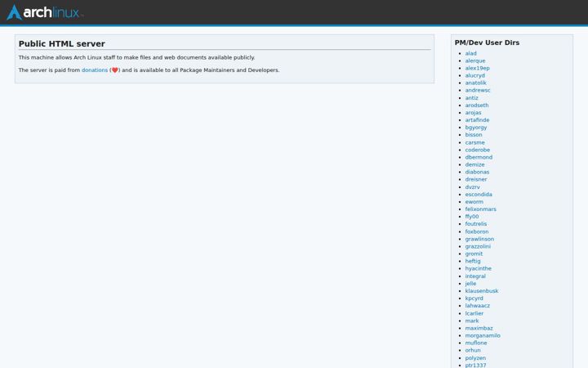
Task: Open felixonmars user directory
Action: click(480, 209)
